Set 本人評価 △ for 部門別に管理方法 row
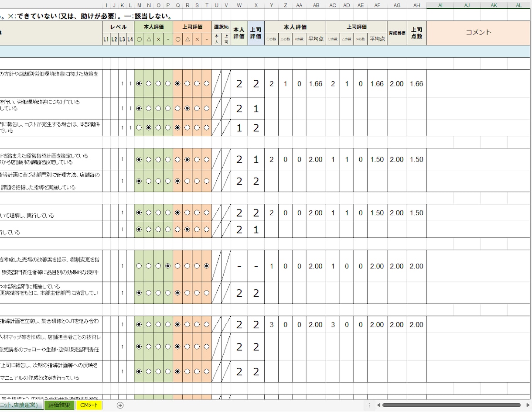 (x=149, y=181)
